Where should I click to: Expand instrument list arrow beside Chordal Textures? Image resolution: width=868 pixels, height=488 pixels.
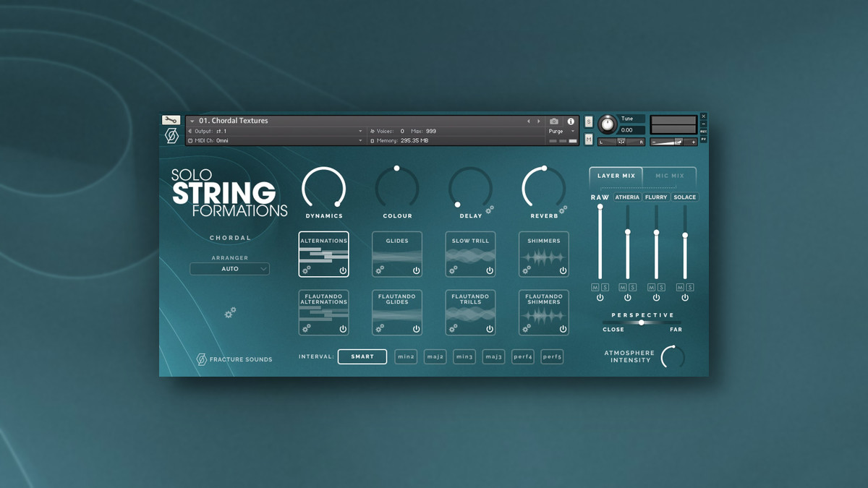(192, 121)
